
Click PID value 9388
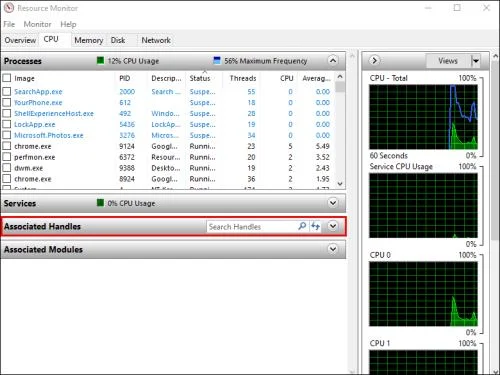pos(127,168)
